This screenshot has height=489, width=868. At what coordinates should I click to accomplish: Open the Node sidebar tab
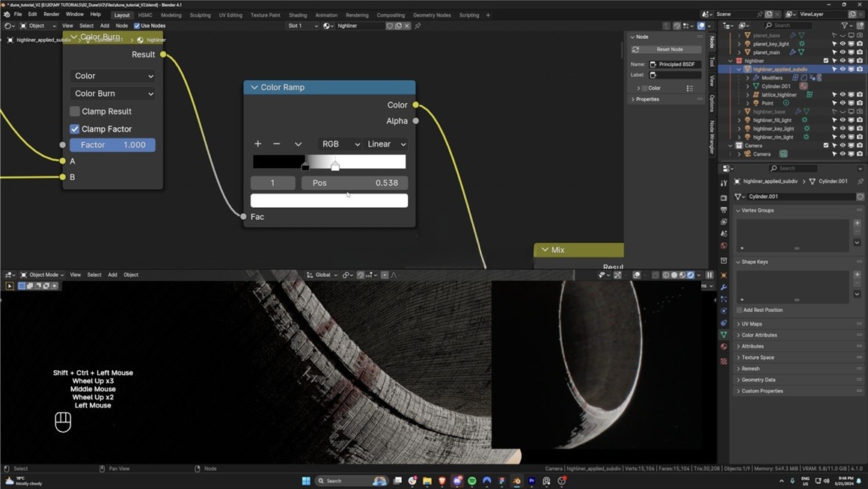[x=712, y=43]
